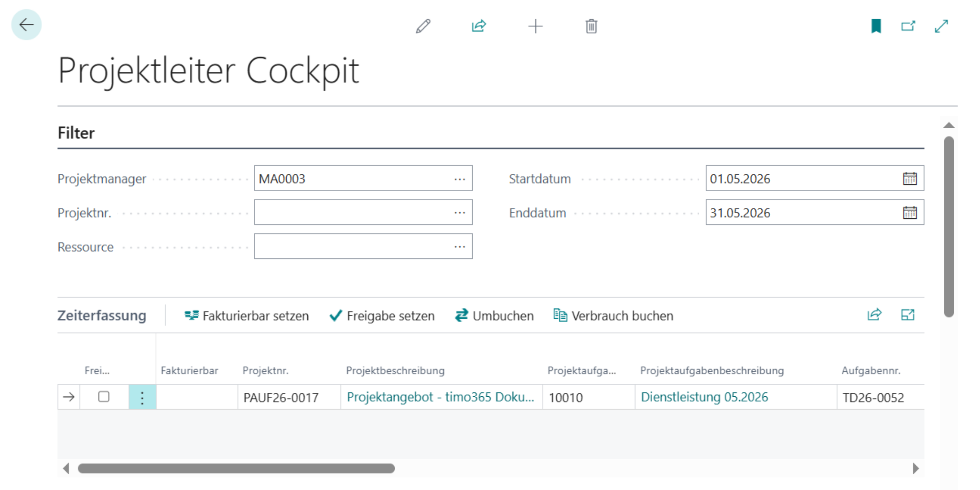Click Fakturierbar column header
The image size is (980, 490).
click(x=189, y=370)
